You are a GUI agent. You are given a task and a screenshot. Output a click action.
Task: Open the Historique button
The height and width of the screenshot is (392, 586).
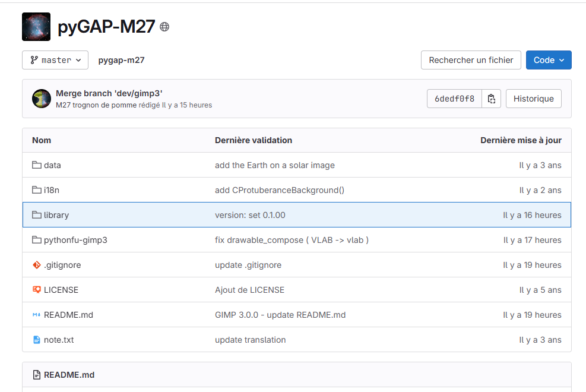(533, 99)
